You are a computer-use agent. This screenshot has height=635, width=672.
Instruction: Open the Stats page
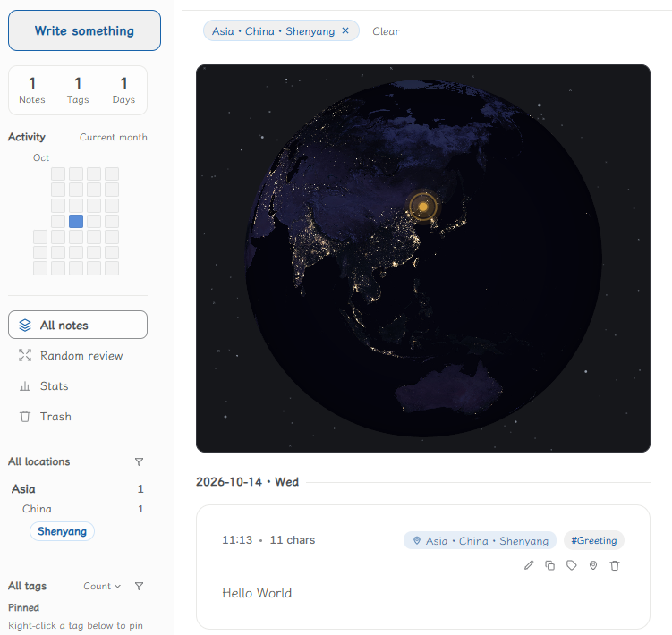[x=78, y=386]
